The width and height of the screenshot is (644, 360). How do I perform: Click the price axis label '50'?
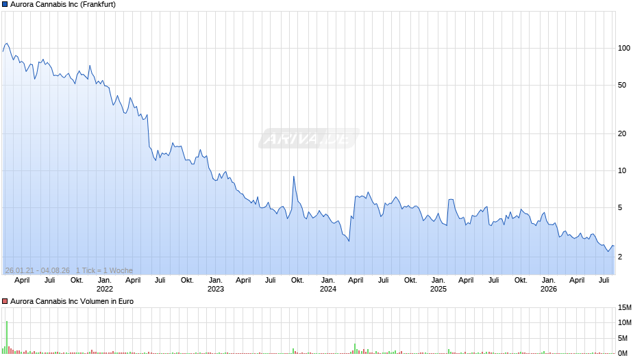pyautogui.click(x=622, y=85)
